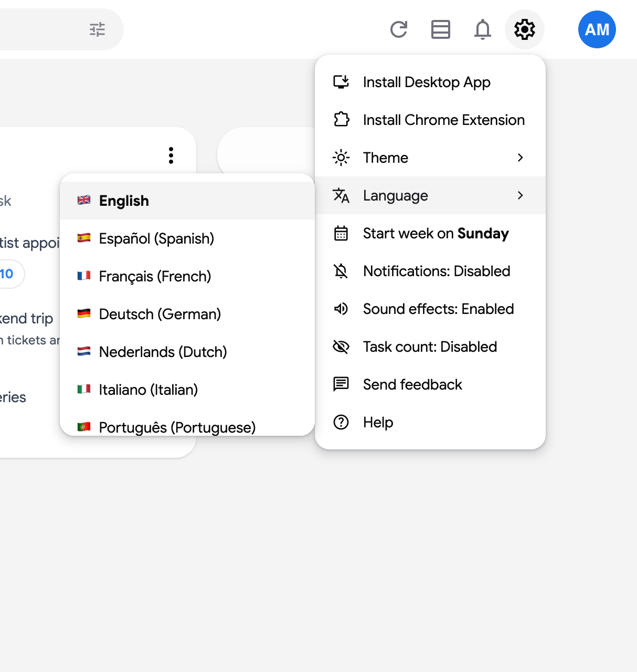Click the Portuguese flag icon
This screenshot has width=637, height=672.
84,427
